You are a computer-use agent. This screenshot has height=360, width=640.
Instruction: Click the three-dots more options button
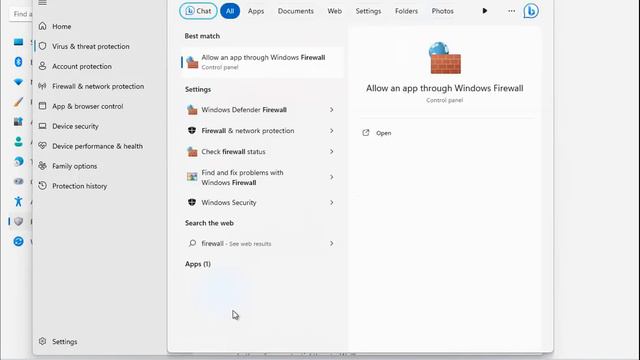pyautogui.click(x=511, y=11)
